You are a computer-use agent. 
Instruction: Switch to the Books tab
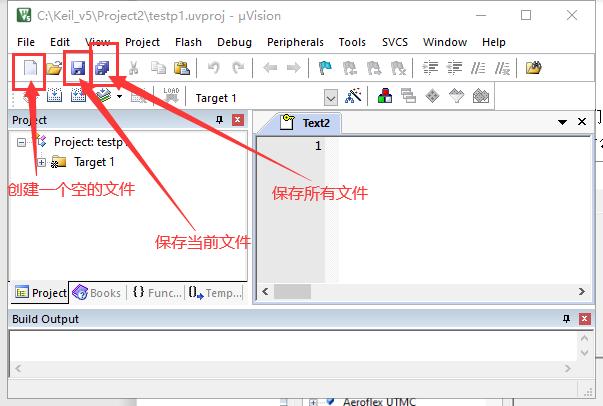[97, 293]
